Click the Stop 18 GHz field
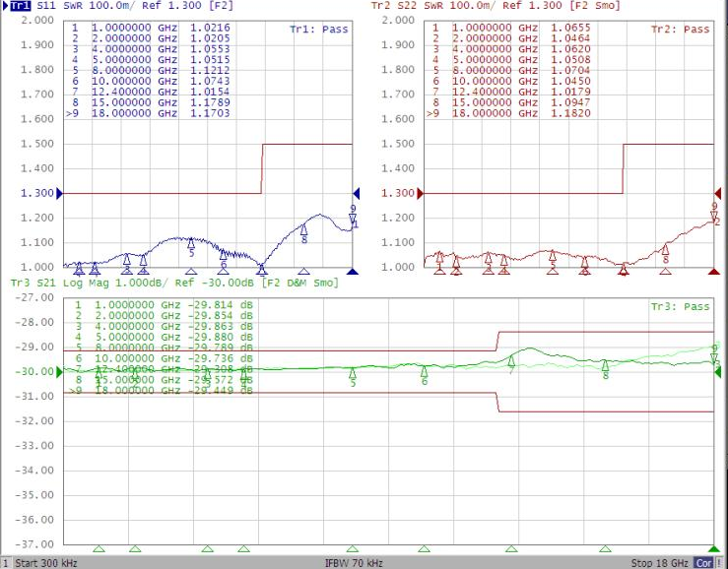The height and width of the screenshot is (569, 728). tap(660, 563)
